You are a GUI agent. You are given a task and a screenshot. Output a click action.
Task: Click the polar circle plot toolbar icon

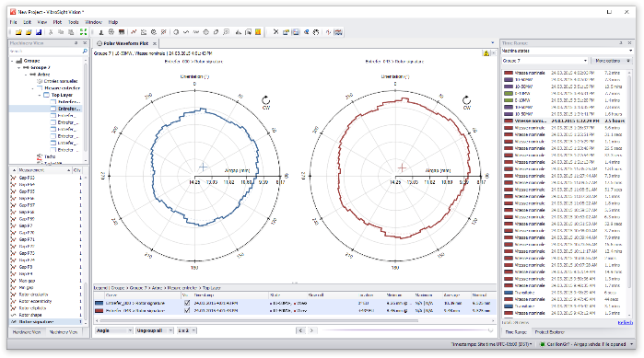[176, 32]
